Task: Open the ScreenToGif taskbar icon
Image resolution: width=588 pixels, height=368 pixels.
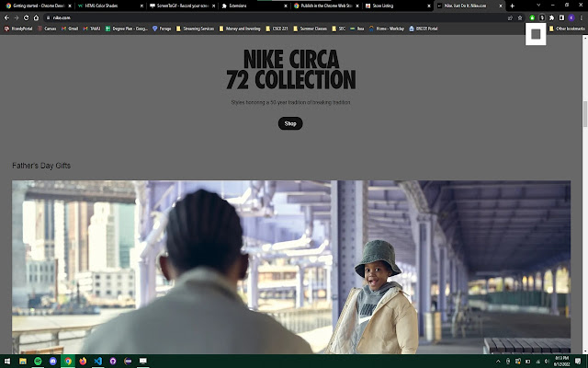Action: coord(143,362)
